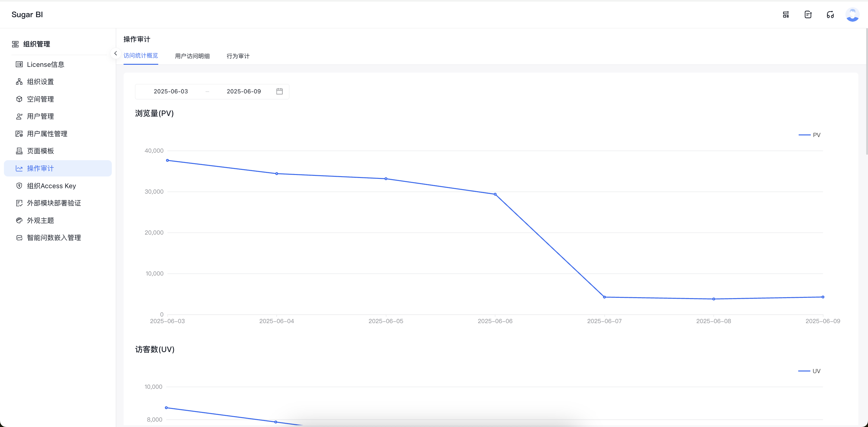Screen dimensions: 868x427
Task: Click the PV data point for 2025-06-05
Action: pyautogui.click(x=386, y=179)
